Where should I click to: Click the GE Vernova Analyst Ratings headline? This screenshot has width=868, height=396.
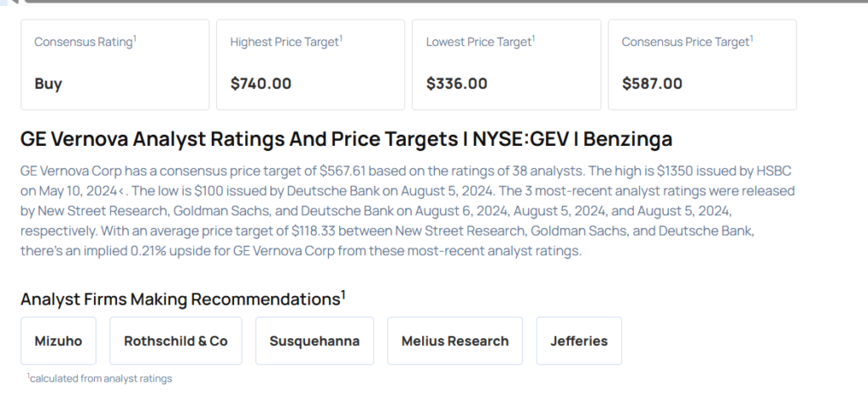(x=346, y=139)
